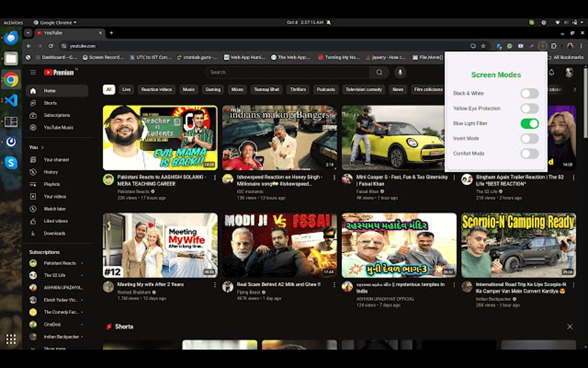
Task: Open Subscriptions in the sidebar
Action: click(x=56, y=115)
